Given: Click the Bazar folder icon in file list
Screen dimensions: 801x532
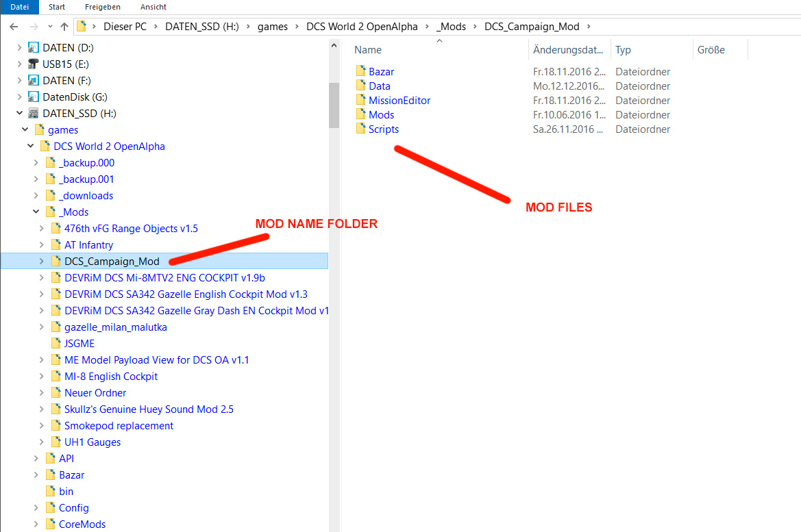Looking at the screenshot, I should 361,71.
